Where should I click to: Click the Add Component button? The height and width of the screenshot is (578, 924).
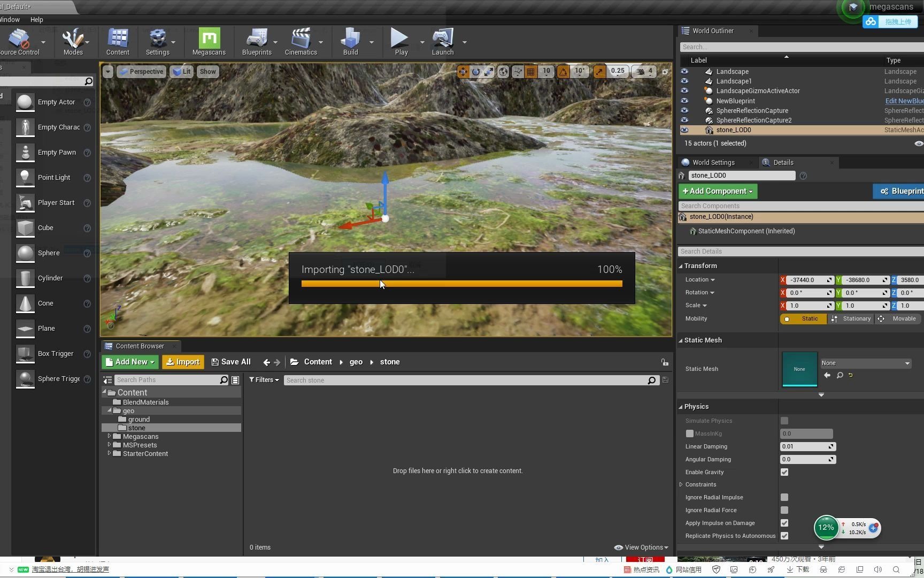coord(717,191)
